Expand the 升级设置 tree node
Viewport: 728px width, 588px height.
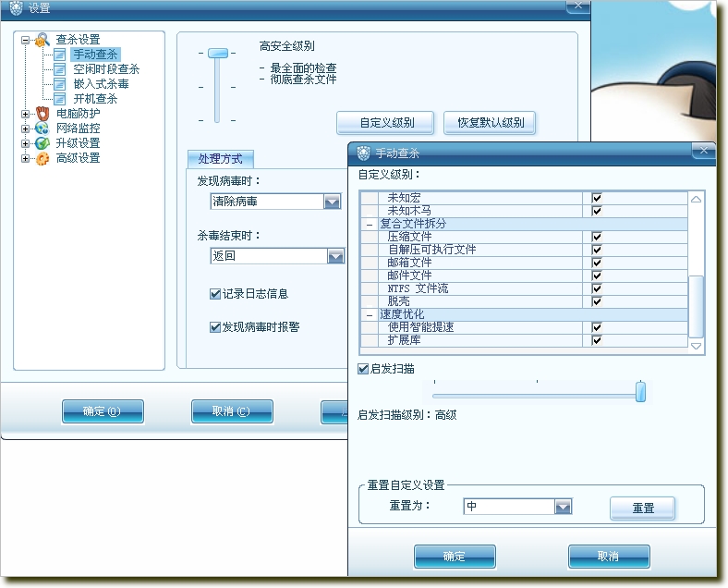26,143
